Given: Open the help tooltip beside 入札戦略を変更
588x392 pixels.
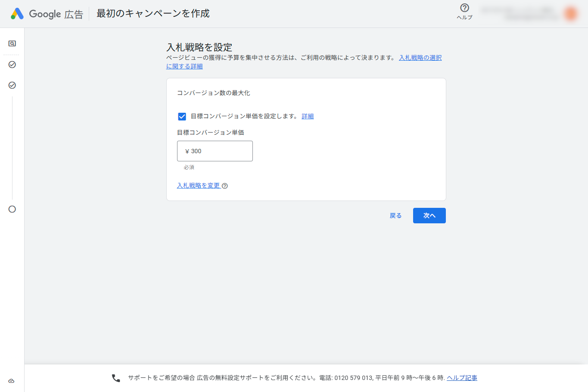Looking at the screenshot, I should coord(224,185).
